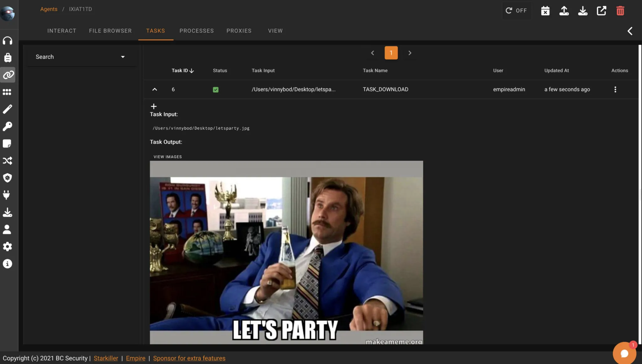The image size is (642, 364).
Task: Open the Starkiller footer link
Action: [106, 358]
